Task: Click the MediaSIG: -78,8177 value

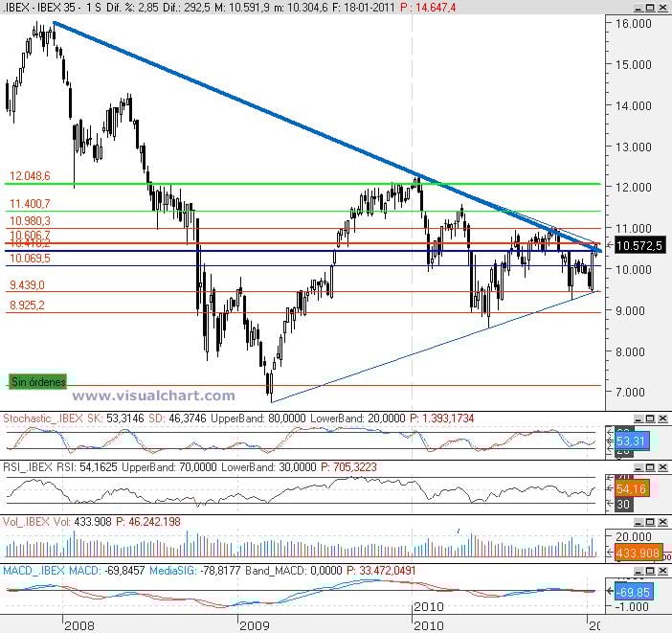Action: pyautogui.click(x=195, y=571)
